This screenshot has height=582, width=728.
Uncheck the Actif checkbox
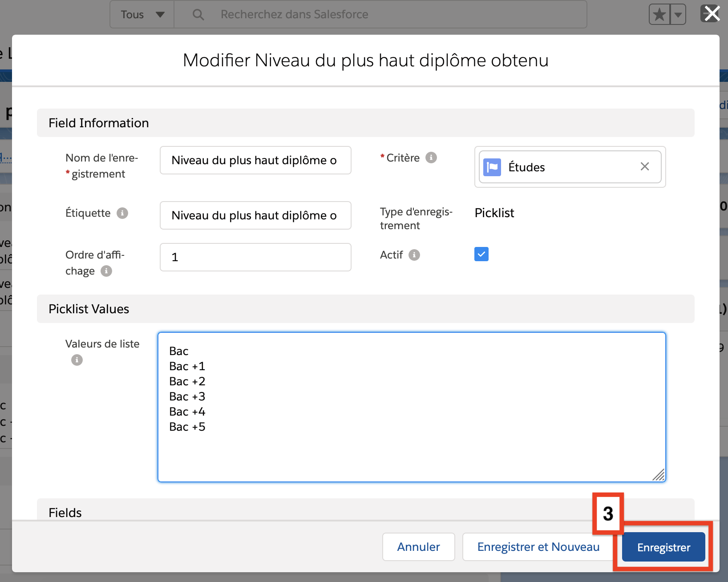pos(481,254)
